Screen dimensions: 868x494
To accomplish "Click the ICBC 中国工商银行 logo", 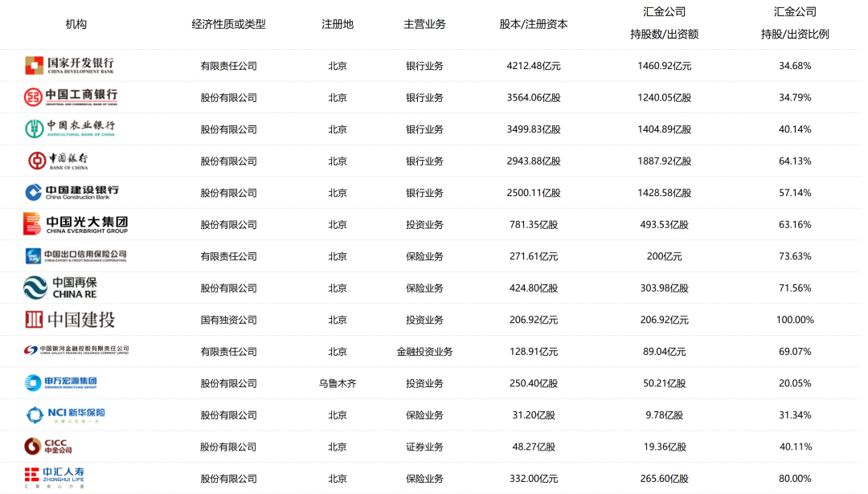I will click(x=71, y=97).
